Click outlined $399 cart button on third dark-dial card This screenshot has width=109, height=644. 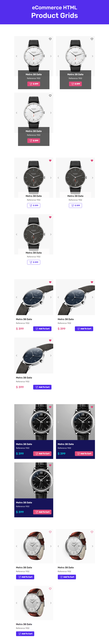(34, 262)
